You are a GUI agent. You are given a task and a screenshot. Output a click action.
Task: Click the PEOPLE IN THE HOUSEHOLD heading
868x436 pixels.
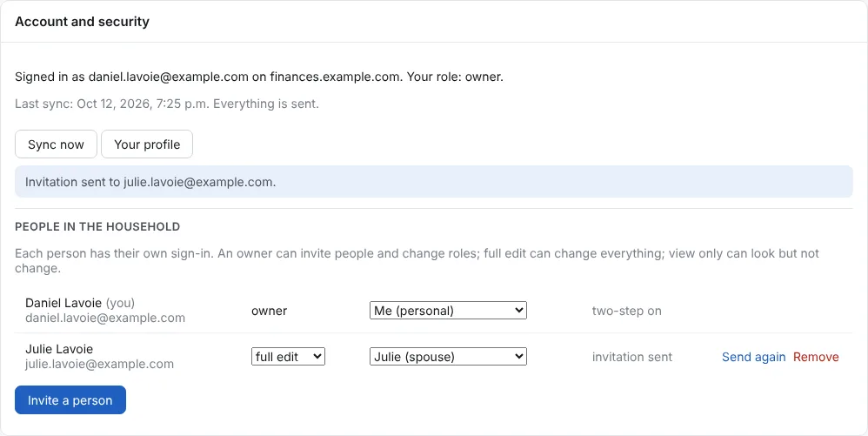point(97,226)
